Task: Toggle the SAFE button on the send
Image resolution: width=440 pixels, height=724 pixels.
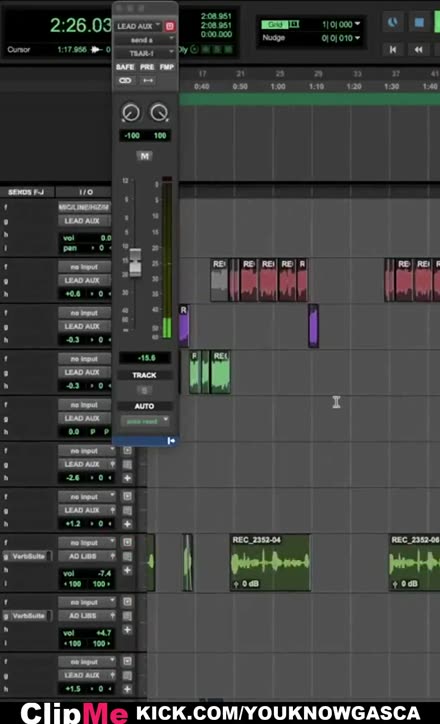Action: [125, 67]
